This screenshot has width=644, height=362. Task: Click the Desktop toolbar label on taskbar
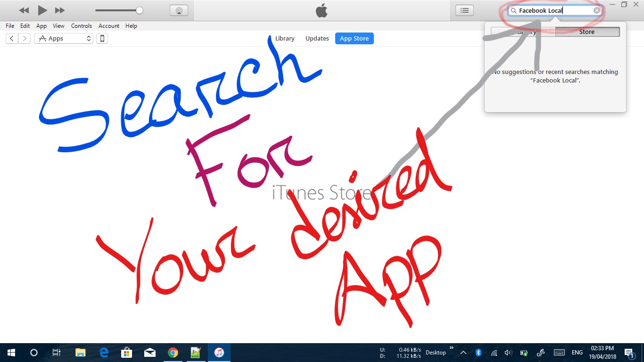click(x=436, y=353)
